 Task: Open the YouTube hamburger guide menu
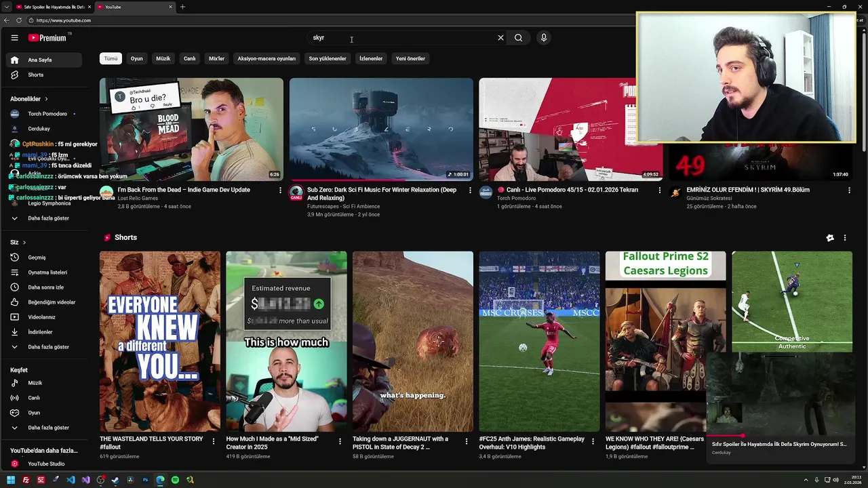click(x=14, y=38)
